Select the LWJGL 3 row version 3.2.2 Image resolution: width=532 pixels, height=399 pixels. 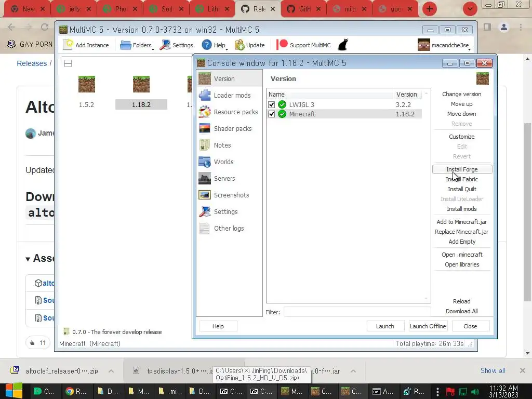(344, 104)
